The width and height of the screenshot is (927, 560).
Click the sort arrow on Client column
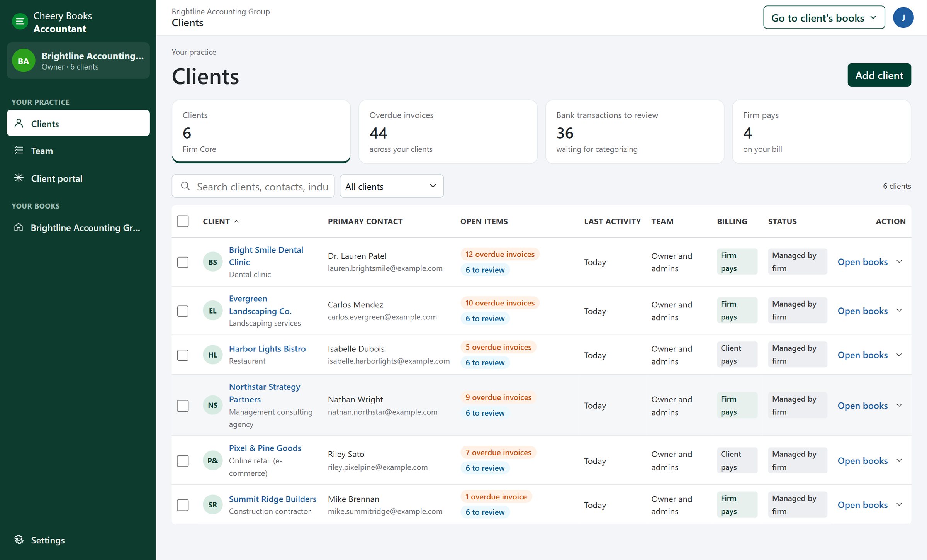pos(236,221)
